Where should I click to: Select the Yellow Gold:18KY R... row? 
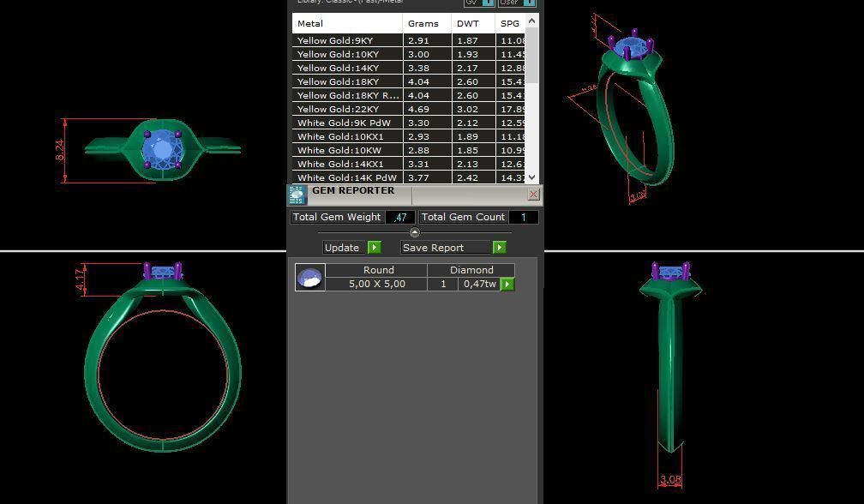409,95
